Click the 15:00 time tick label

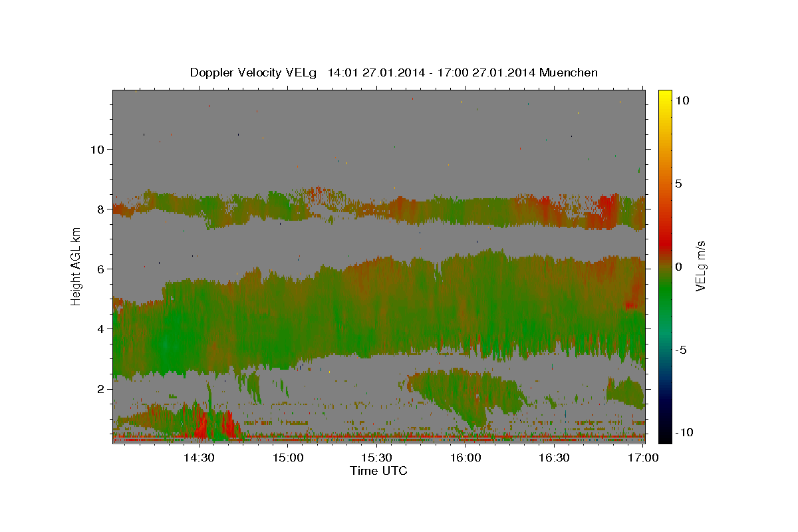[x=288, y=458]
